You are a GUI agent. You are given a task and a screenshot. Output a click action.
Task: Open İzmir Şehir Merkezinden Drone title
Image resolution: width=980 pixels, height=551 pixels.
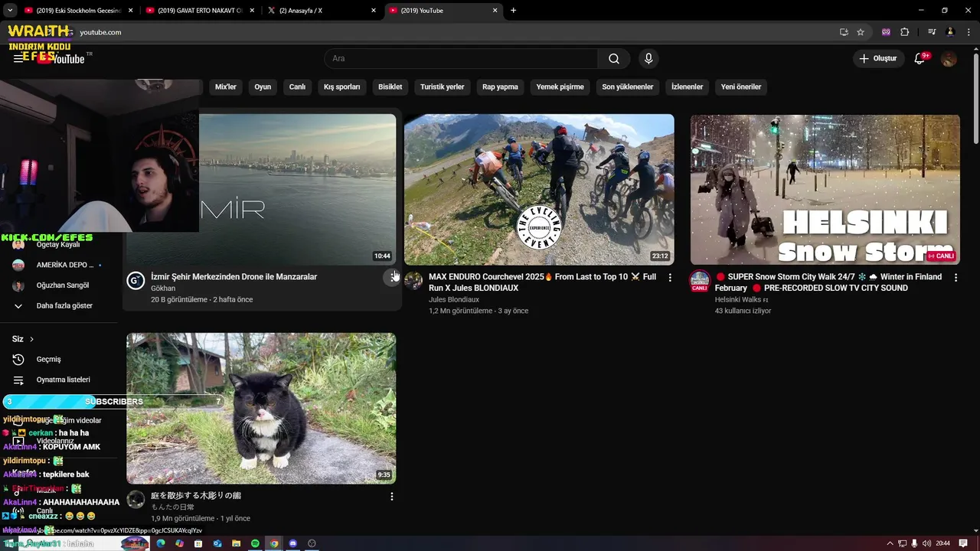pos(234,277)
